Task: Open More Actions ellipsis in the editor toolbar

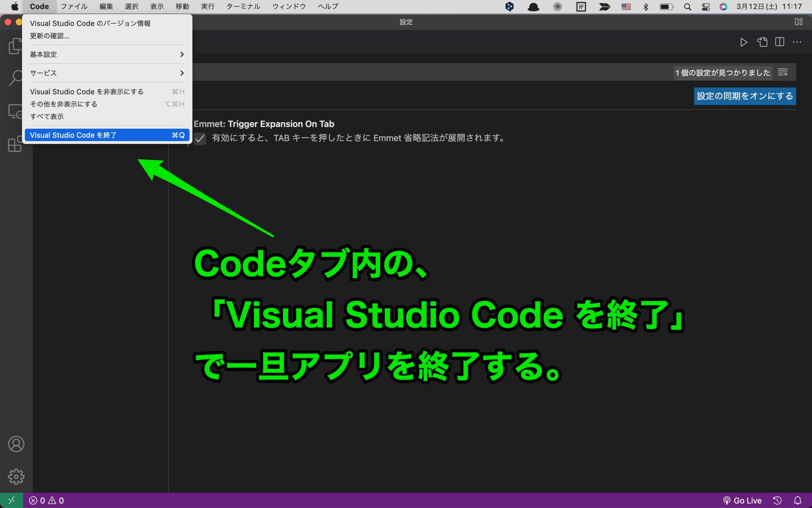Action: pos(797,42)
